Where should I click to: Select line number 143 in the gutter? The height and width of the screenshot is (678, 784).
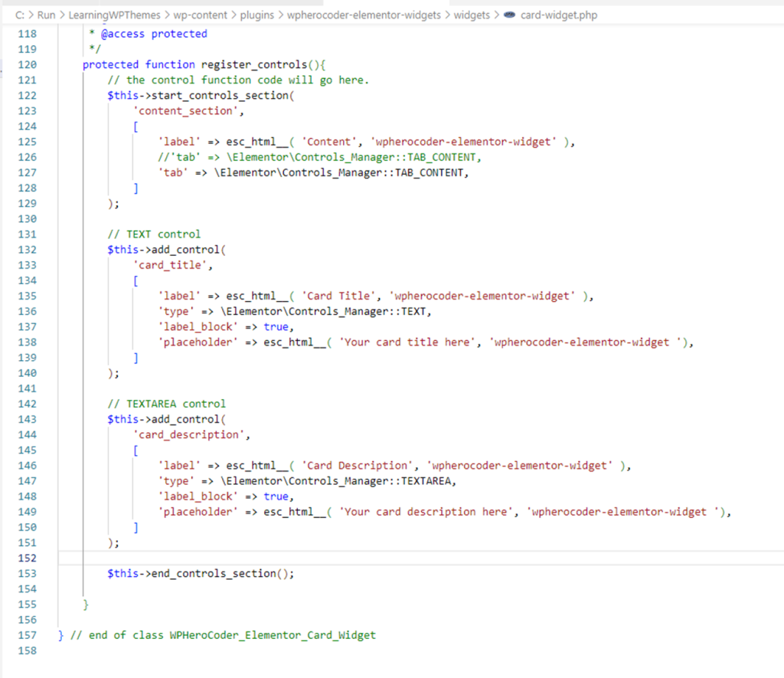pyautogui.click(x=26, y=419)
